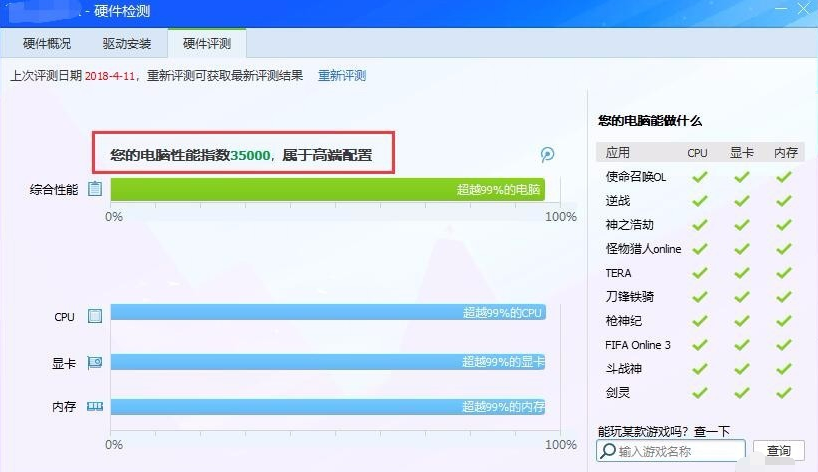Image resolution: width=818 pixels, height=472 pixels.
Task: Click the 内存 checkmark for 剑灵
Action: click(x=784, y=393)
